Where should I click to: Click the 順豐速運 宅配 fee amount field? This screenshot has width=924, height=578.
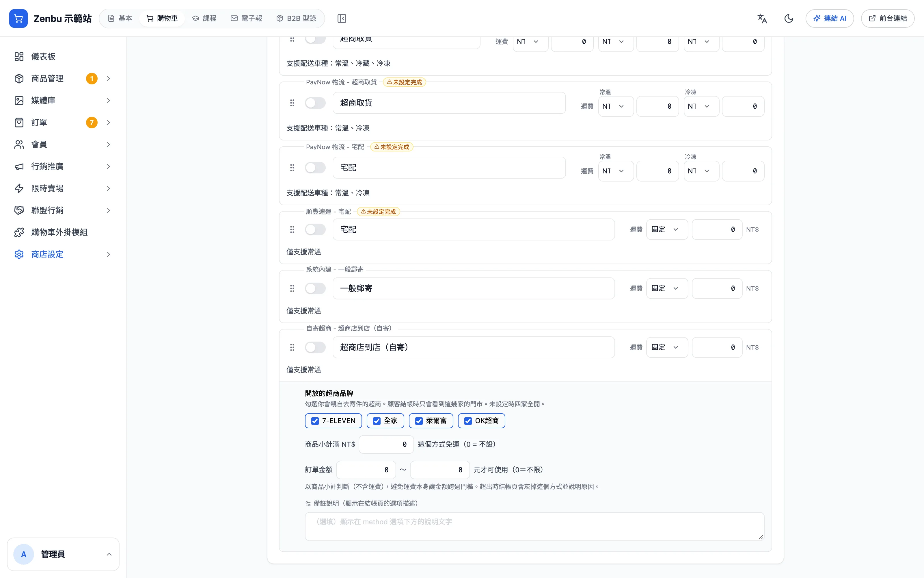(x=717, y=229)
